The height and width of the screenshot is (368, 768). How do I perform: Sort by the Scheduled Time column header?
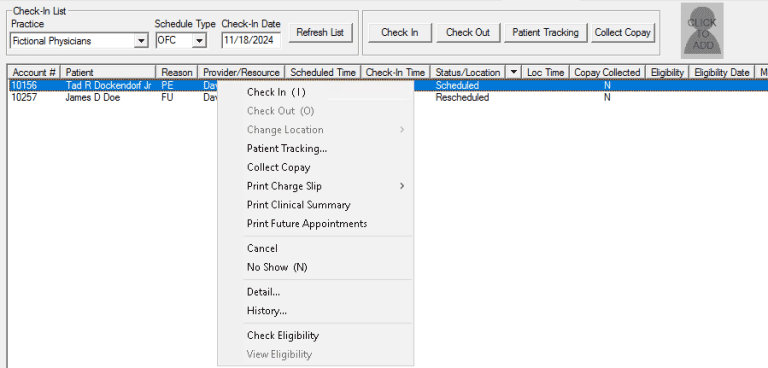[323, 72]
